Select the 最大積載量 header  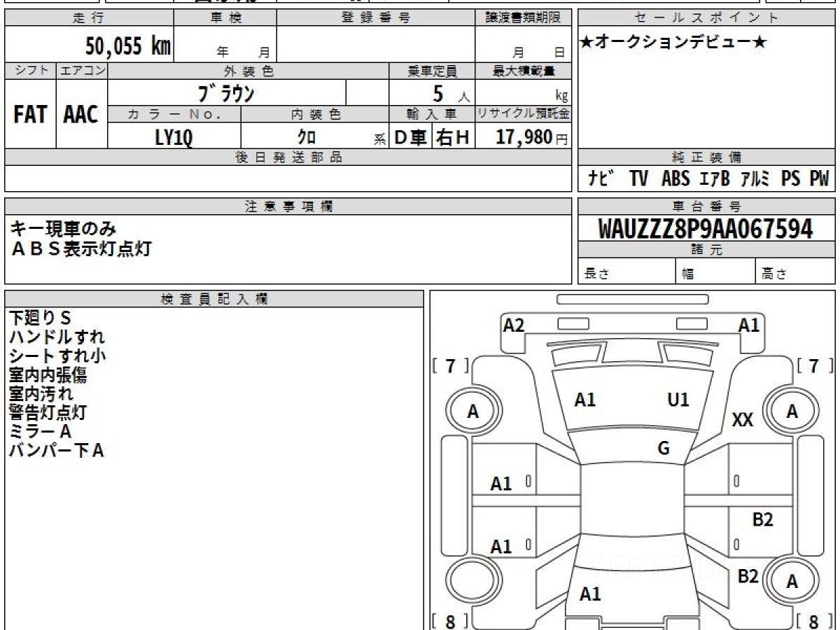(524, 71)
